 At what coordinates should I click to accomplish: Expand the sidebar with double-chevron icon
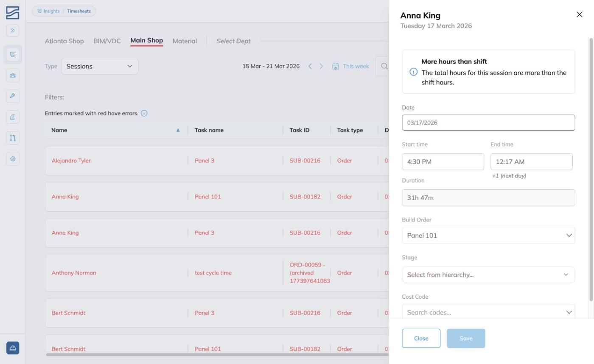click(x=13, y=30)
